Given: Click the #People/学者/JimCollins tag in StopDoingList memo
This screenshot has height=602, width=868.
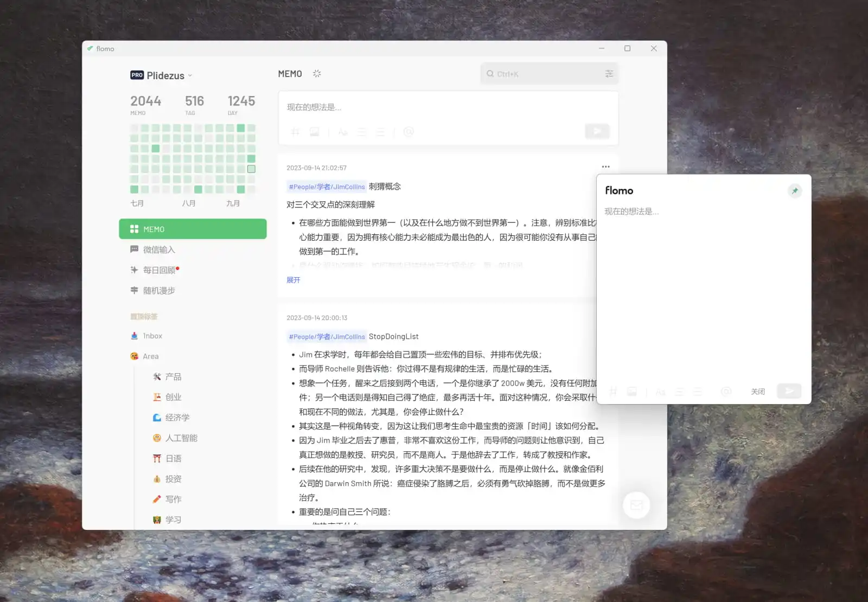Looking at the screenshot, I should (x=327, y=337).
